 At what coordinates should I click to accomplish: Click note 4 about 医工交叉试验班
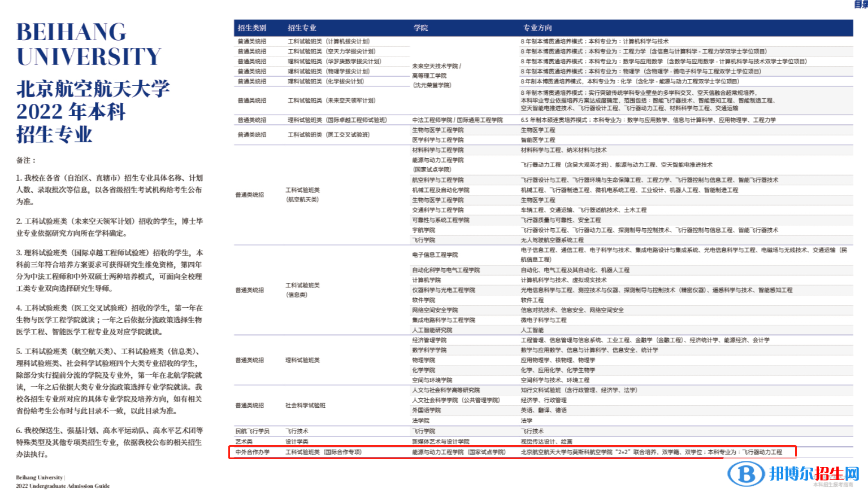point(109,320)
